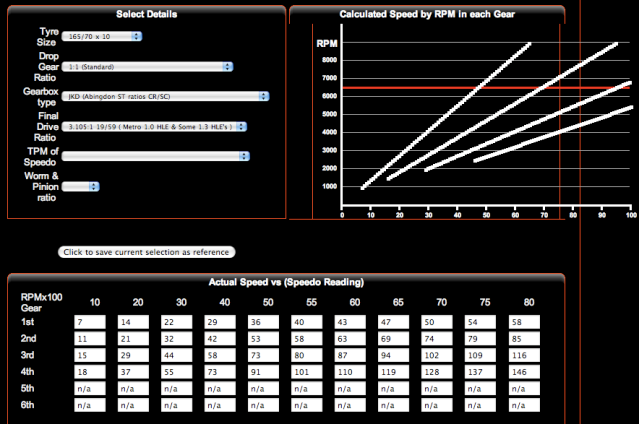Expand the Worm & Pinion ratio dropdown
639x424 pixels.
(x=80, y=186)
